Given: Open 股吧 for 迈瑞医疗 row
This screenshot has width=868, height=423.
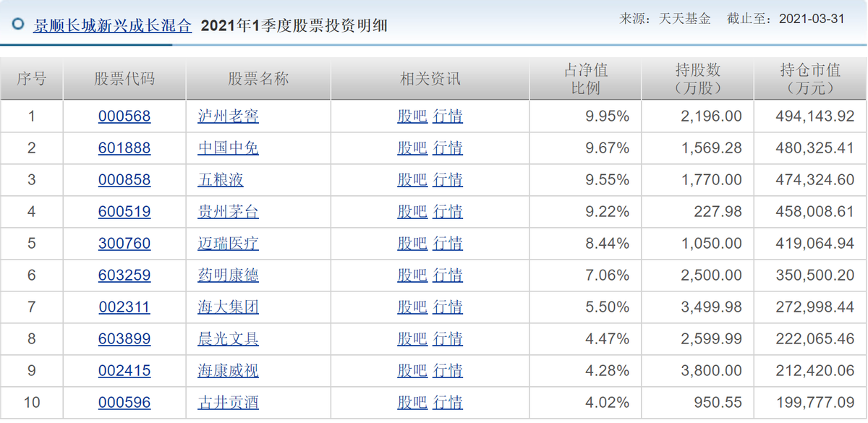Looking at the screenshot, I should tap(412, 244).
